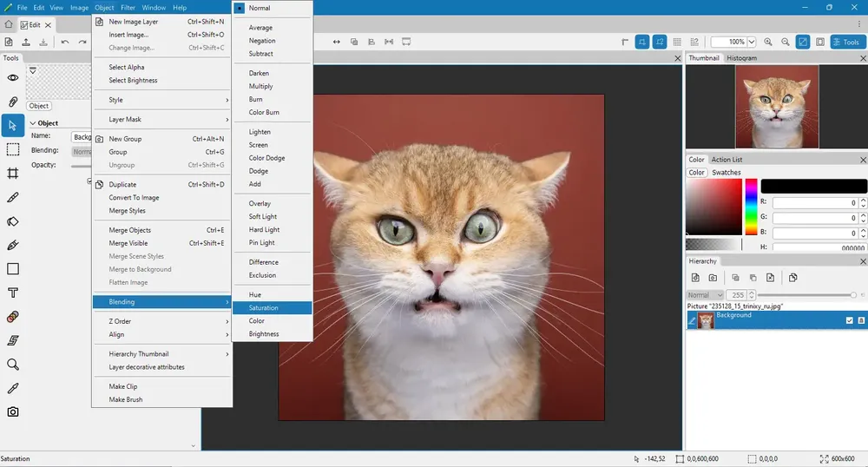Expand the Z Order submenu
Viewport: 868px width, 467px height.
(x=161, y=321)
